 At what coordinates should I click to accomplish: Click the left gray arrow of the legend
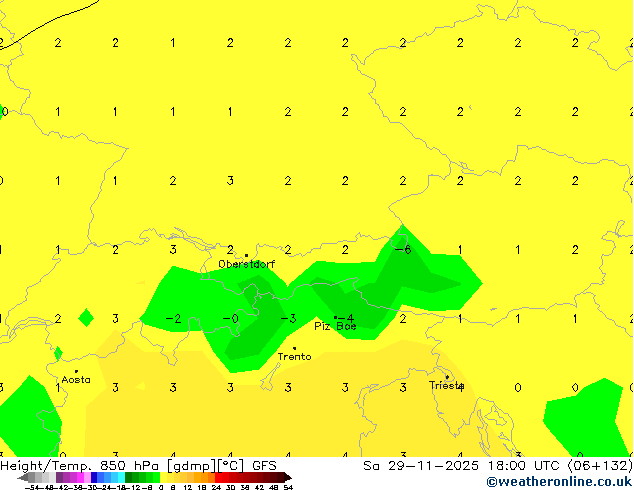pyautogui.click(x=23, y=477)
